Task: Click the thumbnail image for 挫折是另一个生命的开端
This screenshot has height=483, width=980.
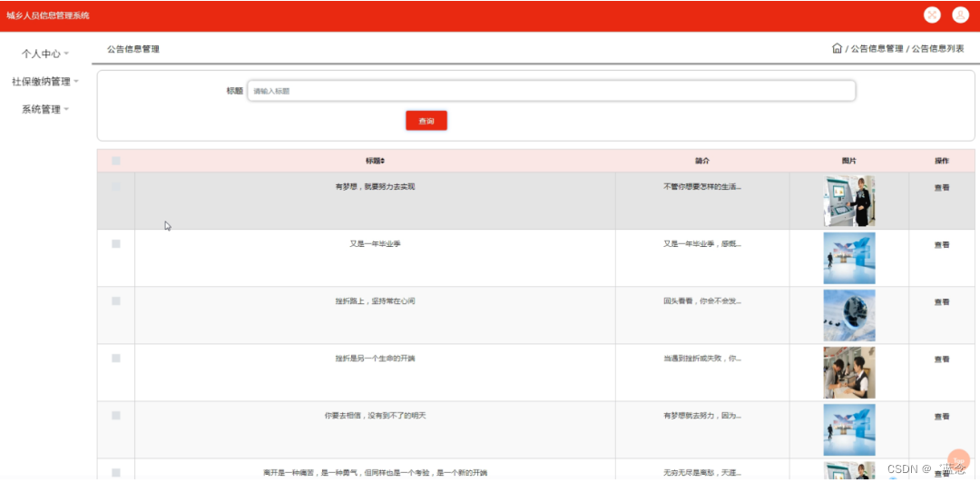Action: (x=848, y=373)
